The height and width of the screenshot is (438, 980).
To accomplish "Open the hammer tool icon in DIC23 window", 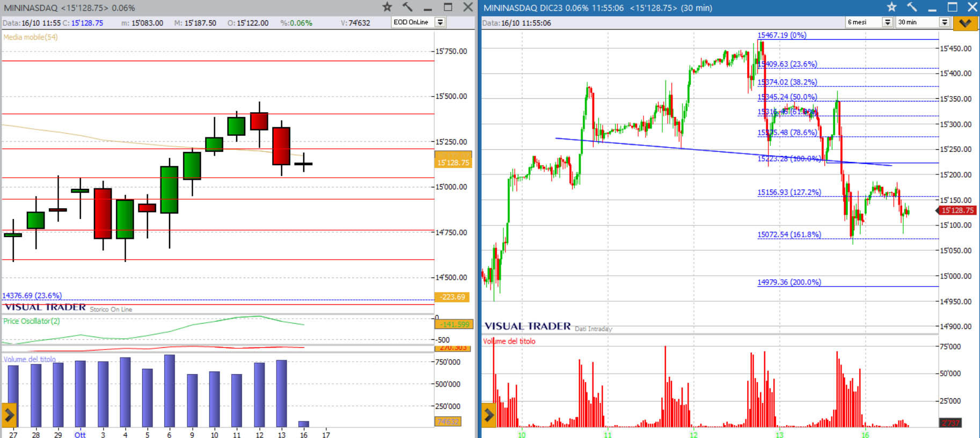I will click(912, 7).
